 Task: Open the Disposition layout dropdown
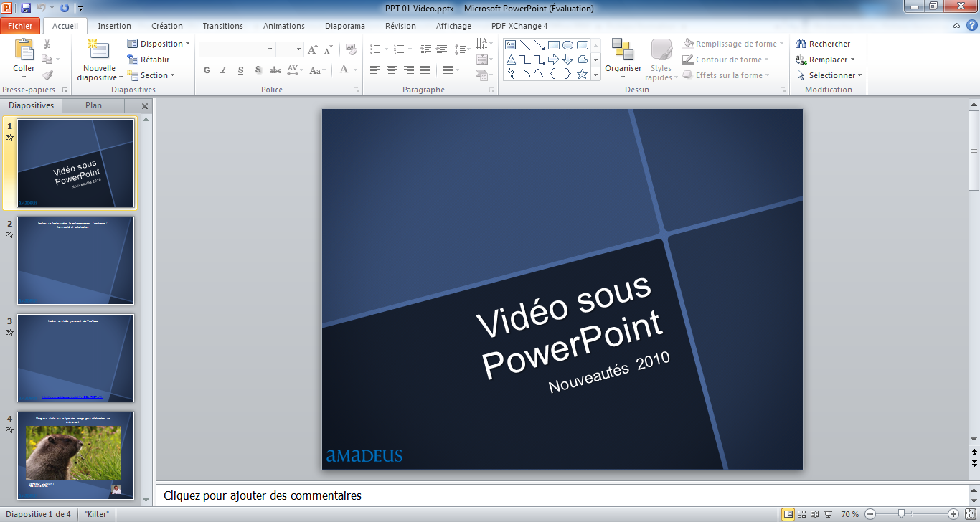pyautogui.click(x=159, y=44)
